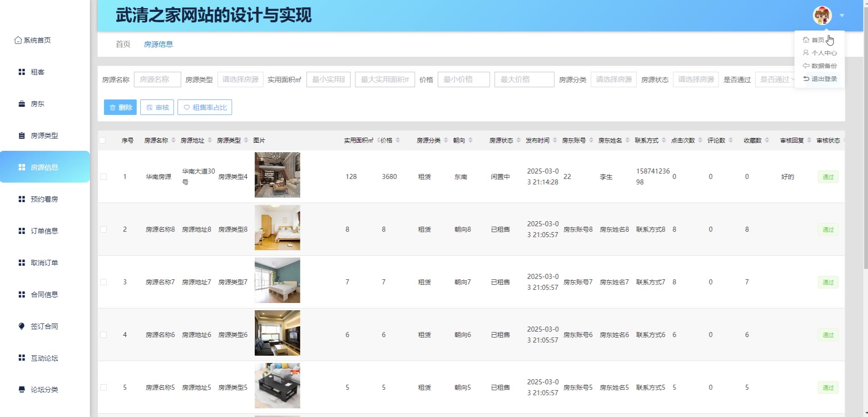Click the 租客 sidebar grid icon
The height and width of the screenshot is (417, 868).
pos(21,72)
